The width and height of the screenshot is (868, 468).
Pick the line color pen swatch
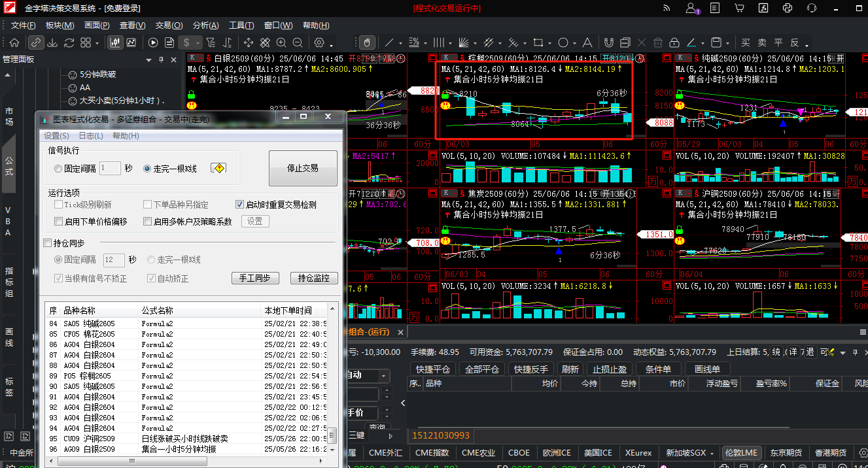point(691,42)
